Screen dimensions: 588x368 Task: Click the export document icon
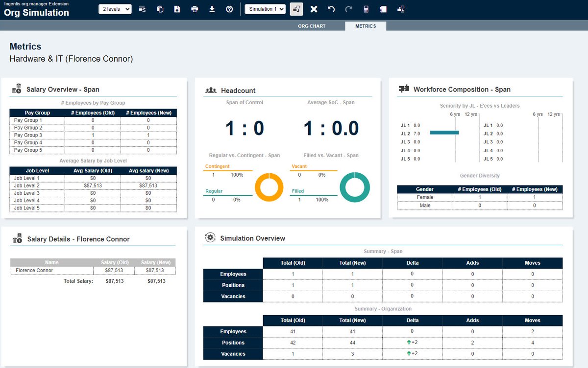point(177,9)
